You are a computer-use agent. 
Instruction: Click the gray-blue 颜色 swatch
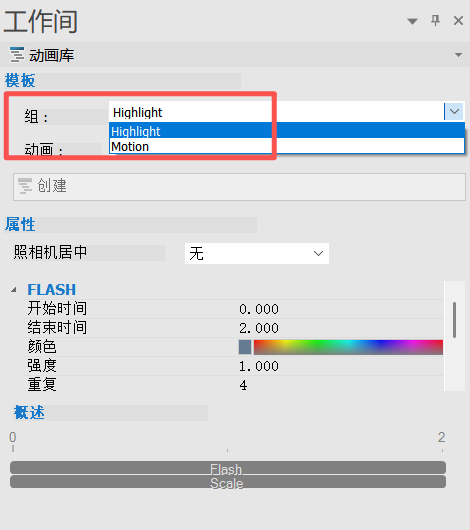pos(245,347)
